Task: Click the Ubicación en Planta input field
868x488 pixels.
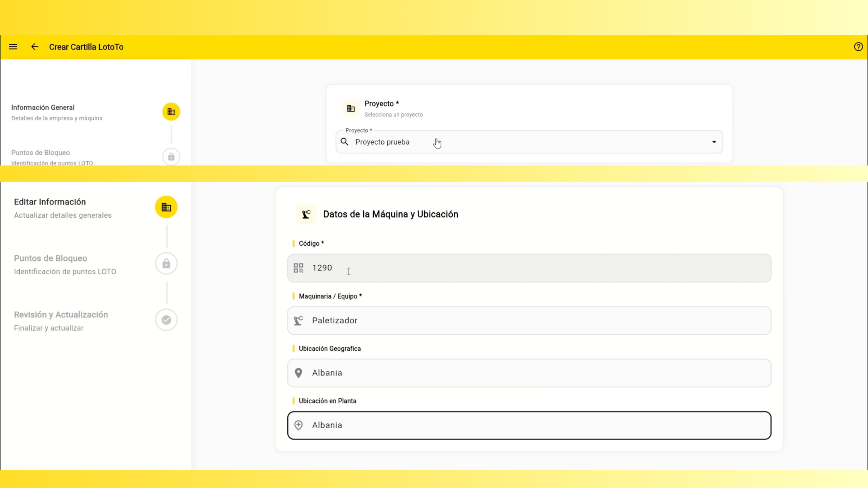Action: click(529, 425)
